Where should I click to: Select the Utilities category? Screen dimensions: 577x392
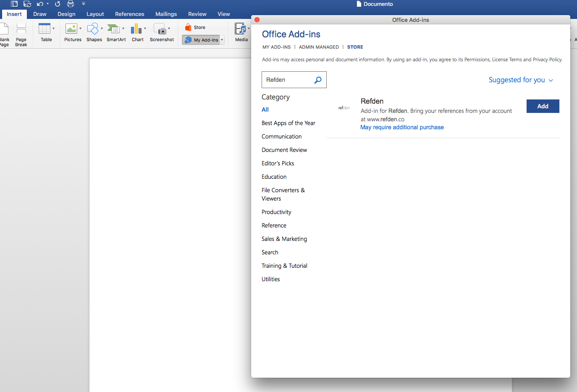coord(271,279)
